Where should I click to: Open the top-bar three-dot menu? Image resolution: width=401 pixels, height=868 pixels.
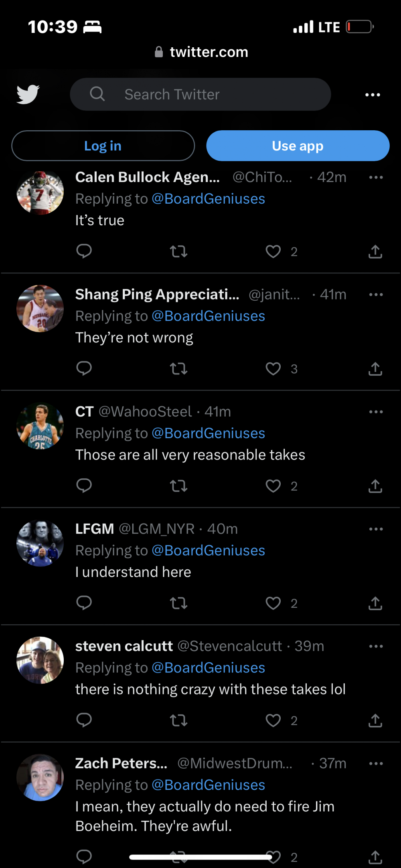(373, 95)
